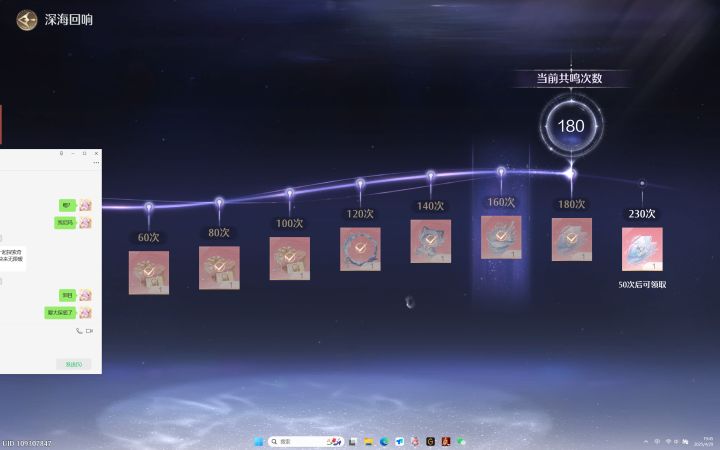The width and height of the screenshot is (720, 450).
Task: Click the 160次 milestone node on the curve
Action: click(x=501, y=172)
